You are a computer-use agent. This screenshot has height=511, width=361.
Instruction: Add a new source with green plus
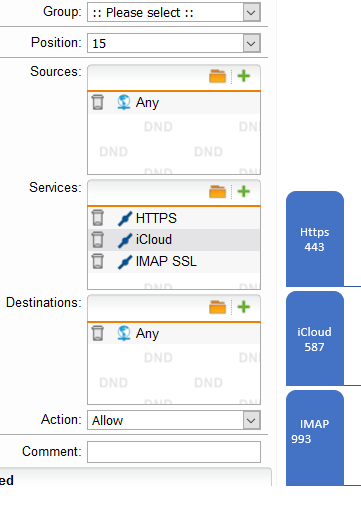244,76
